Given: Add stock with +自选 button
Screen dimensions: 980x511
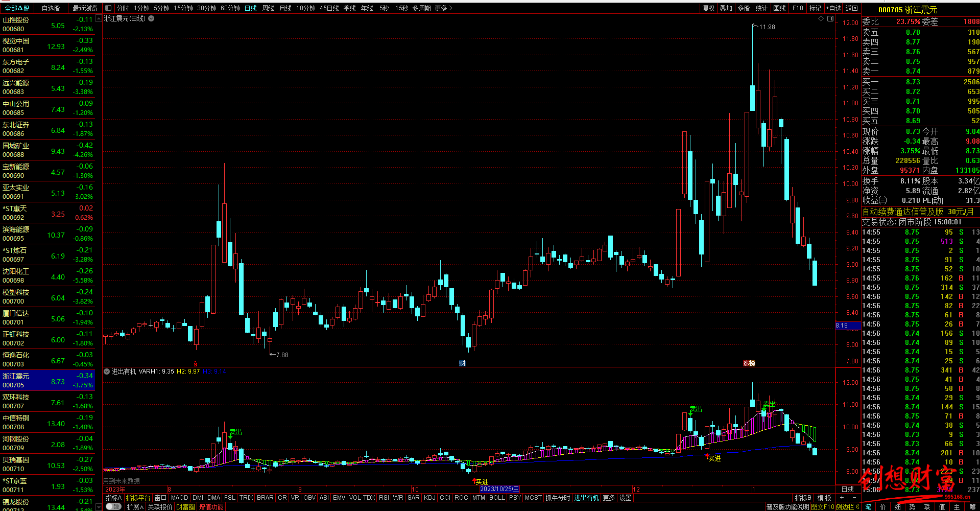Looking at the screenshot, I should pos(833,8).
